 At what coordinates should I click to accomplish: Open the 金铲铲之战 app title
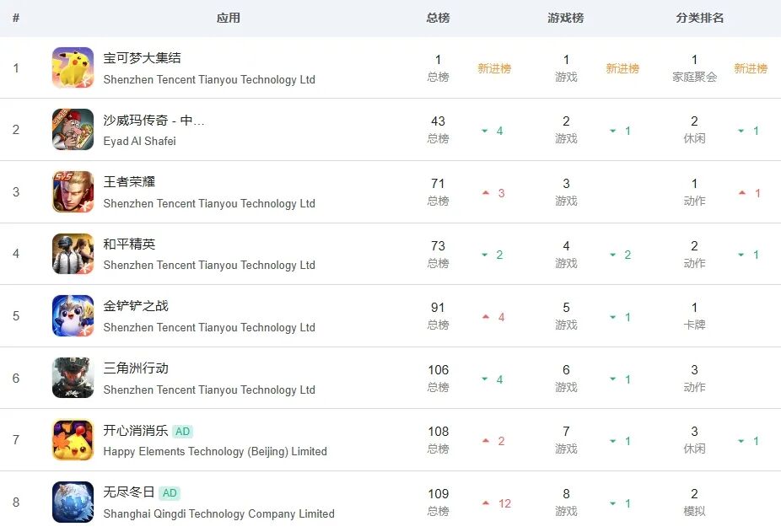pos(136,306)
